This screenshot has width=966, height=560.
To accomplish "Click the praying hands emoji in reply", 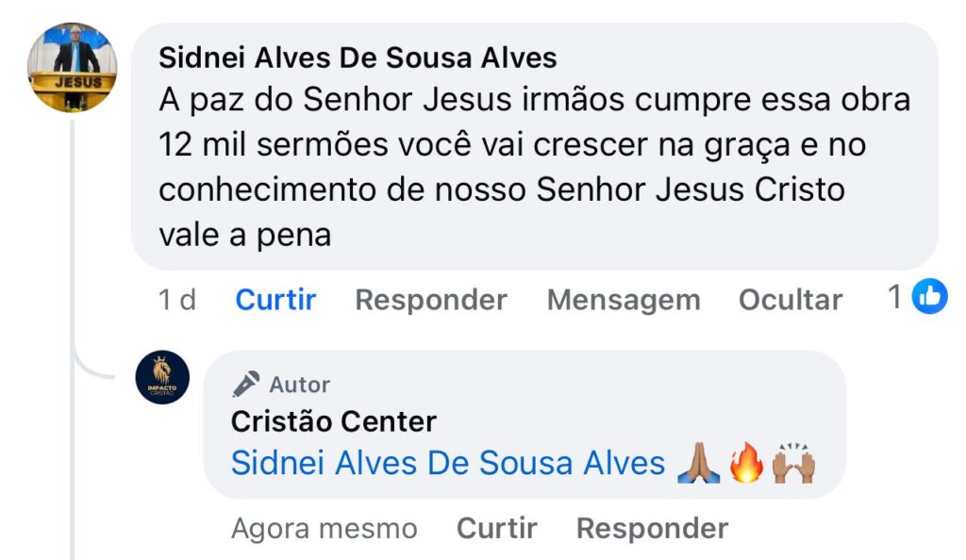I will point(698,464).
